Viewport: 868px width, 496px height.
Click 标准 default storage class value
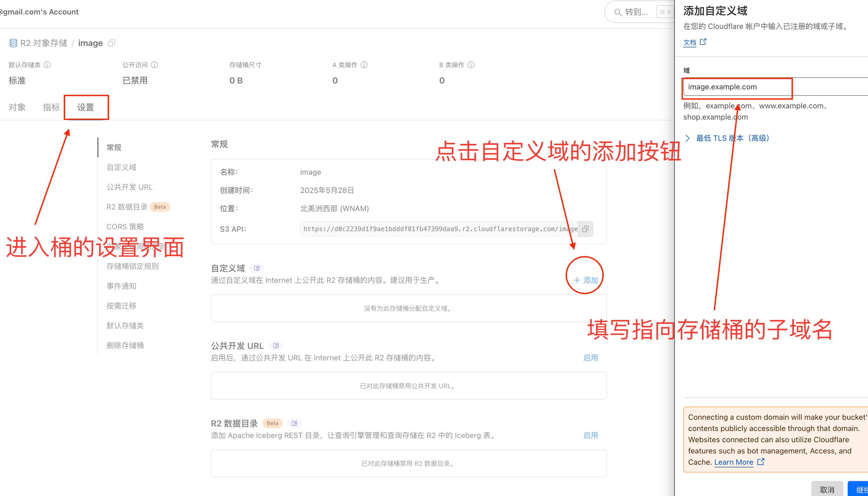tap(17, 81)
